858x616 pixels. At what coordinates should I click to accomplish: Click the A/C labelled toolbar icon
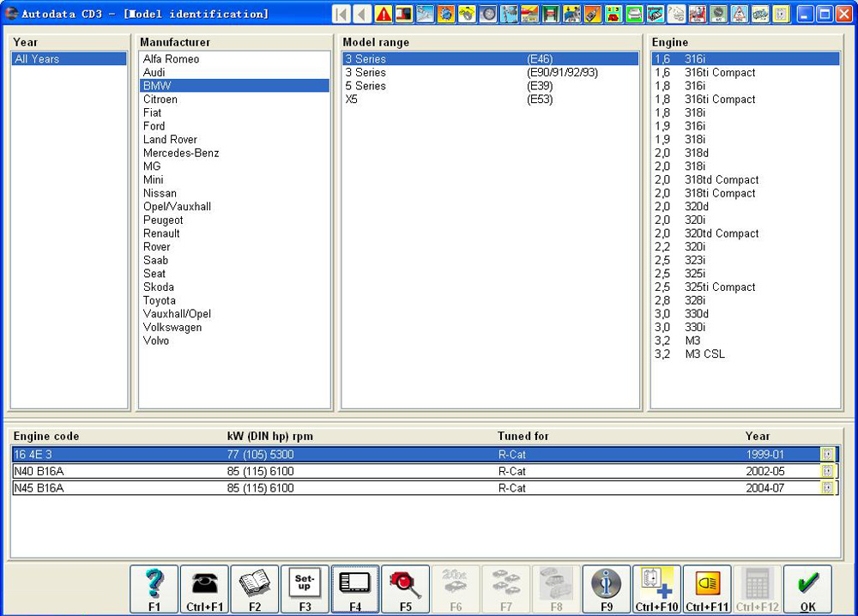pos(718,14)
